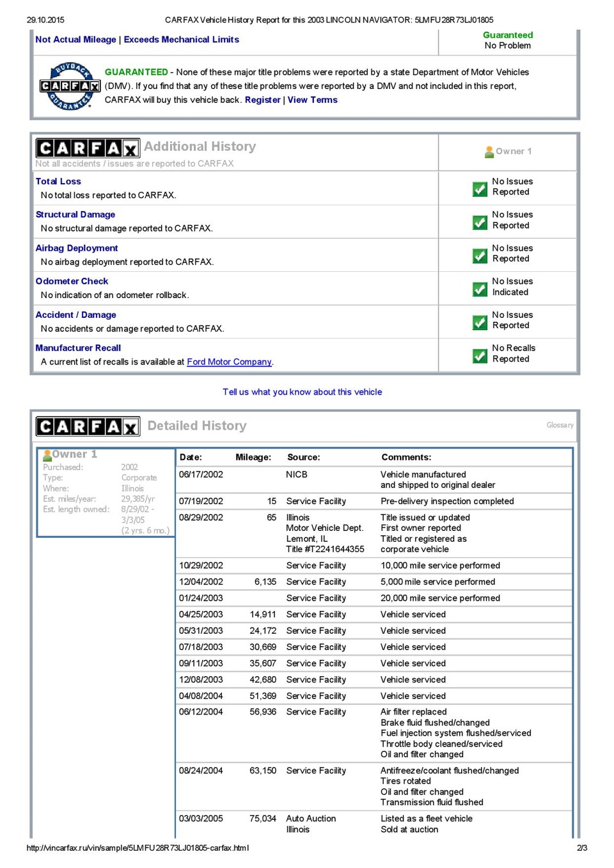
Task: Click Tell us what you know about this vehicle
Action: point(302,392)
